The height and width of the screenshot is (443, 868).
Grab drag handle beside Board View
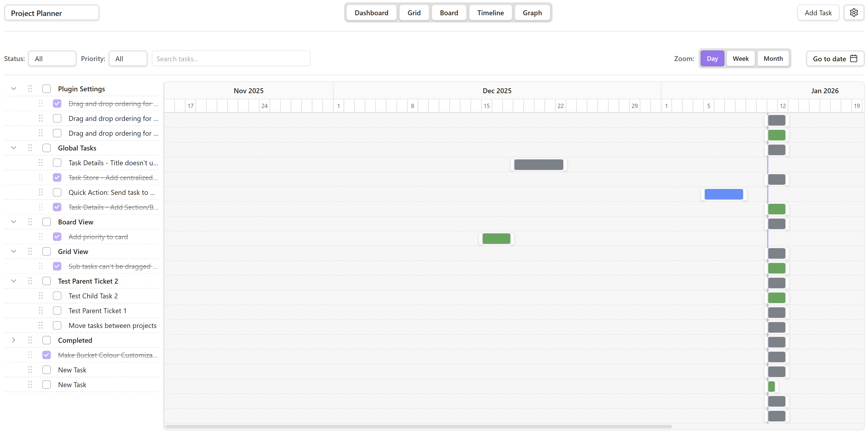[x=30, y=222]
